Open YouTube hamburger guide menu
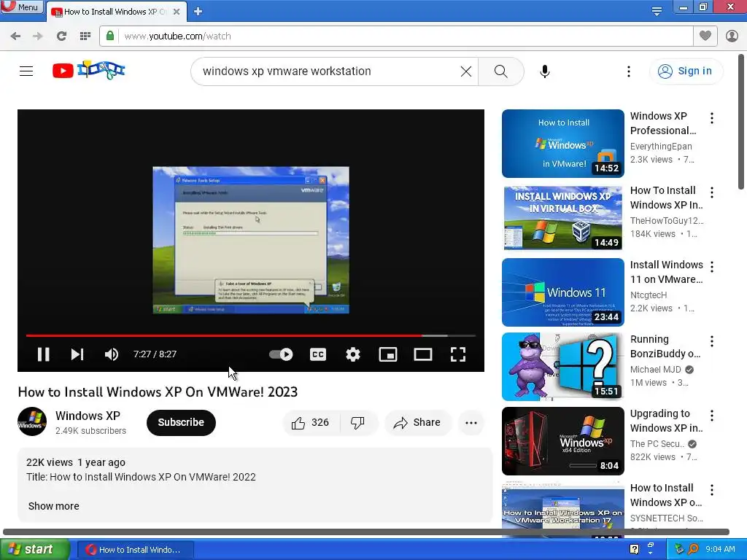 point(26,71)
